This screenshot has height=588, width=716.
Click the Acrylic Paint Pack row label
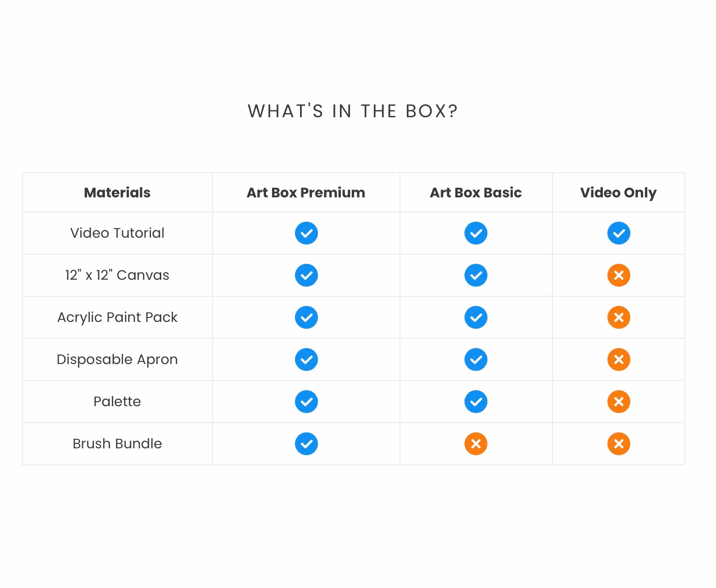pyautogui.click(x=117, y=317)
